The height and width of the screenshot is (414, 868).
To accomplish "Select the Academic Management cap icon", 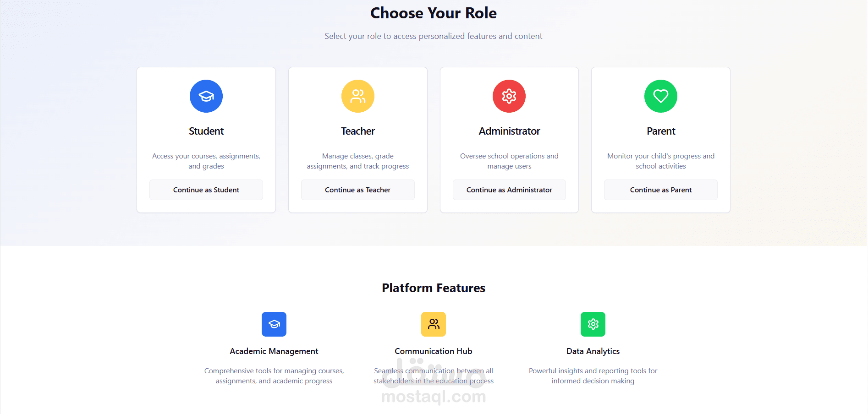I will coord(274,324).
